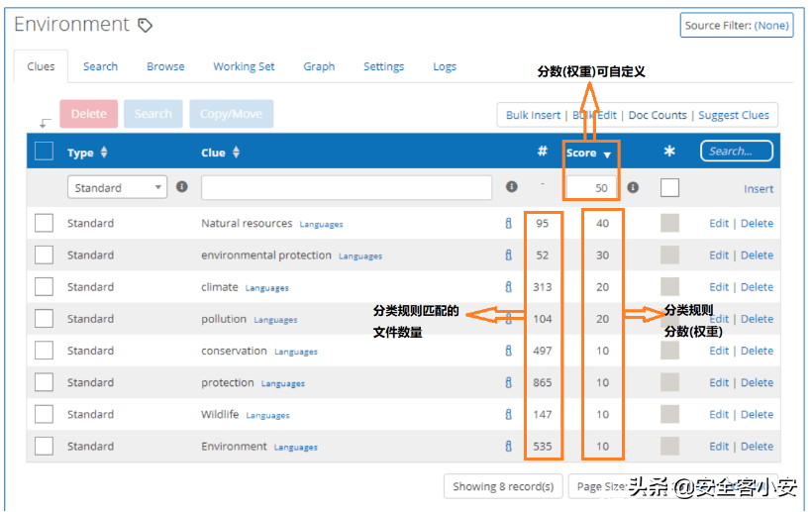The width and height of the screenshot is (812, 512).
Task: Sort by the Clue column
Action: click(220, 153)
